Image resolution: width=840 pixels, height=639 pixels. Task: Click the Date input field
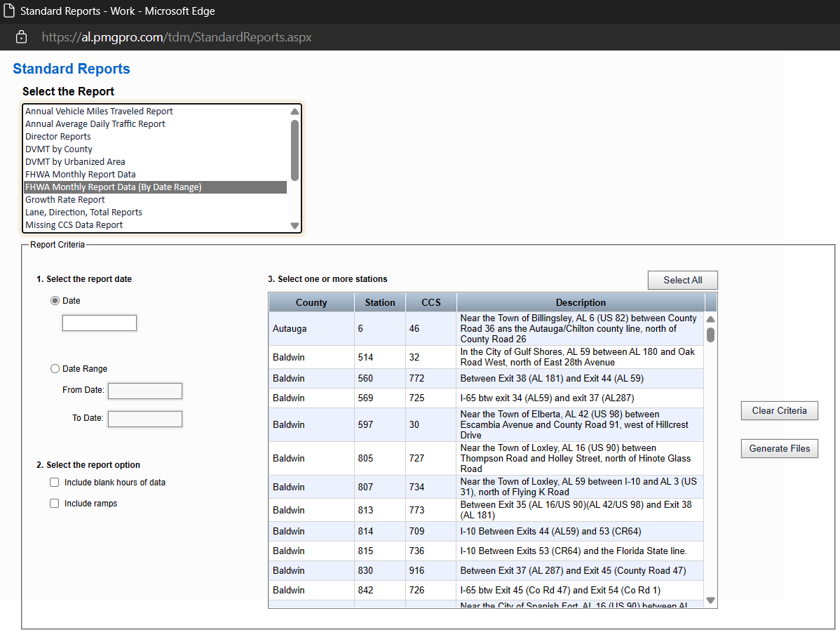[100, 323]
